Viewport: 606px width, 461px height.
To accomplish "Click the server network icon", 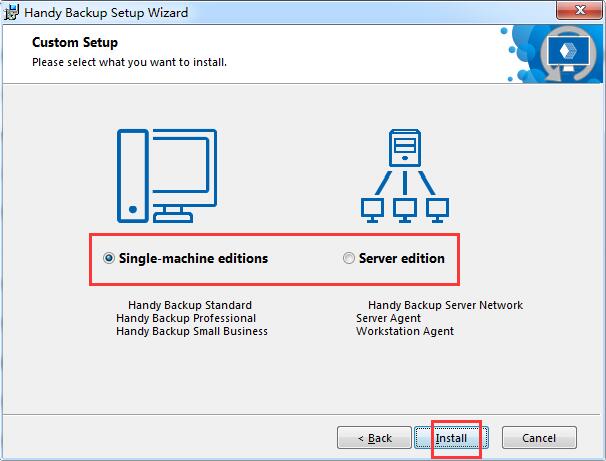I will click(405, 176).
